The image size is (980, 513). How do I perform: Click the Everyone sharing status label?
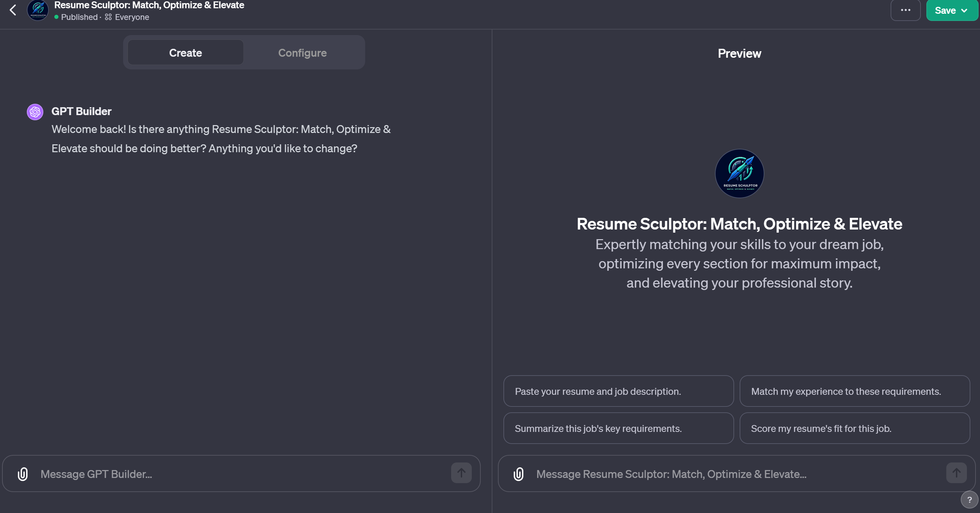[132, 17]
